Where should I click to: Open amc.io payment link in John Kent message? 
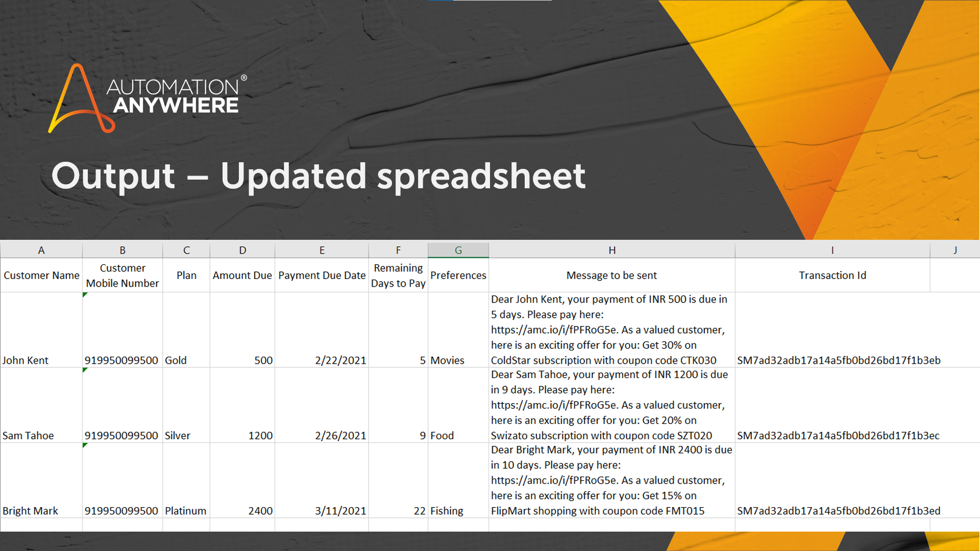point(554,330)
